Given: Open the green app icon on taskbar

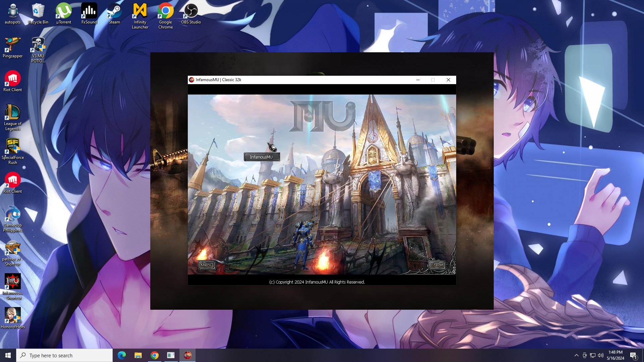Looking at the screenshot, I should pos(171,355).
